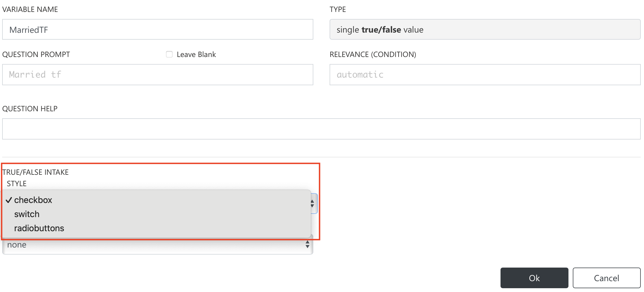Viewport: 644px width, 292px height.
Task: Click the QUESTION PROMPT label
Action: tap(36, 55)
